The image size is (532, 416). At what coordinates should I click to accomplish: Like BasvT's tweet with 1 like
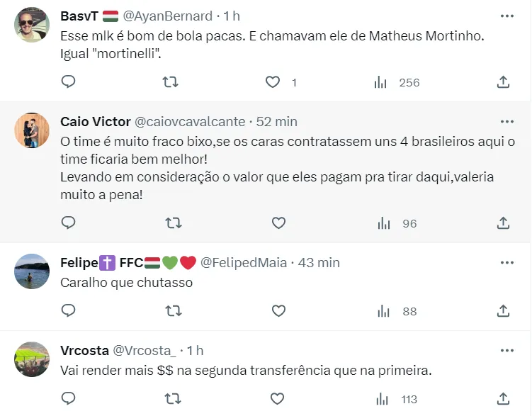pyautogui.click(x=273, y=82)
